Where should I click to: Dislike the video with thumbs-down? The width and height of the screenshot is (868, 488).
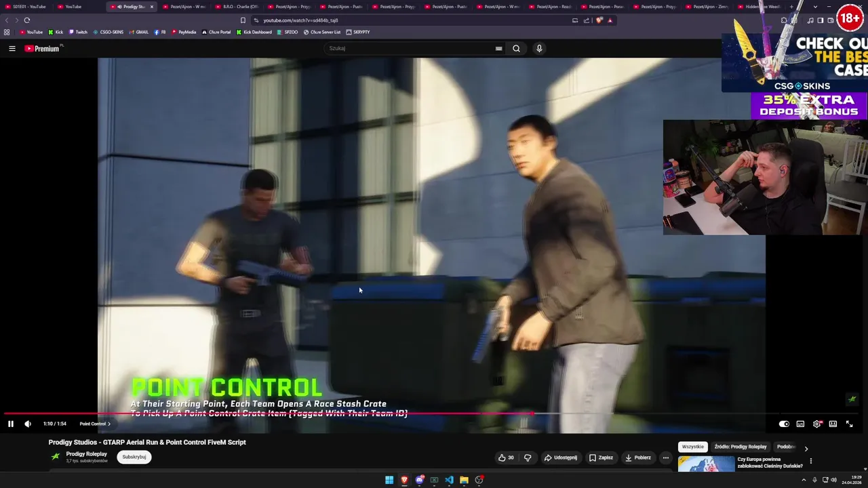point(528,457)
